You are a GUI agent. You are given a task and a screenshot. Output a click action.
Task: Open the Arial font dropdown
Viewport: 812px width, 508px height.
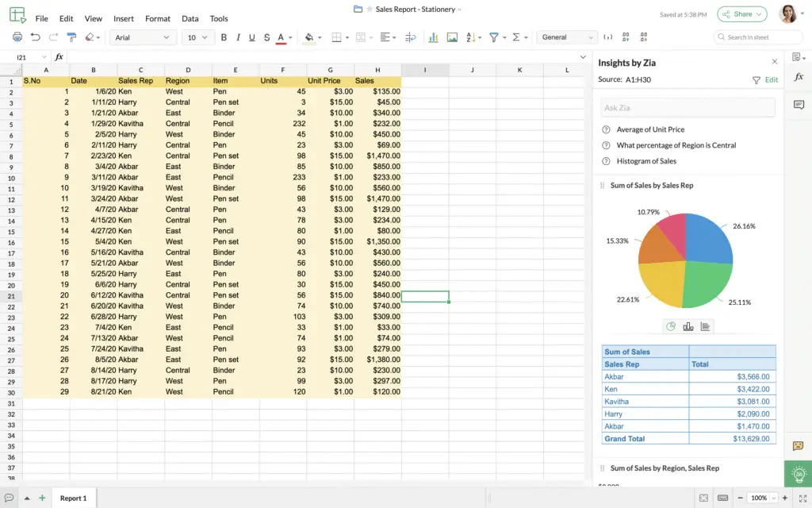click(x=143, y=37)
